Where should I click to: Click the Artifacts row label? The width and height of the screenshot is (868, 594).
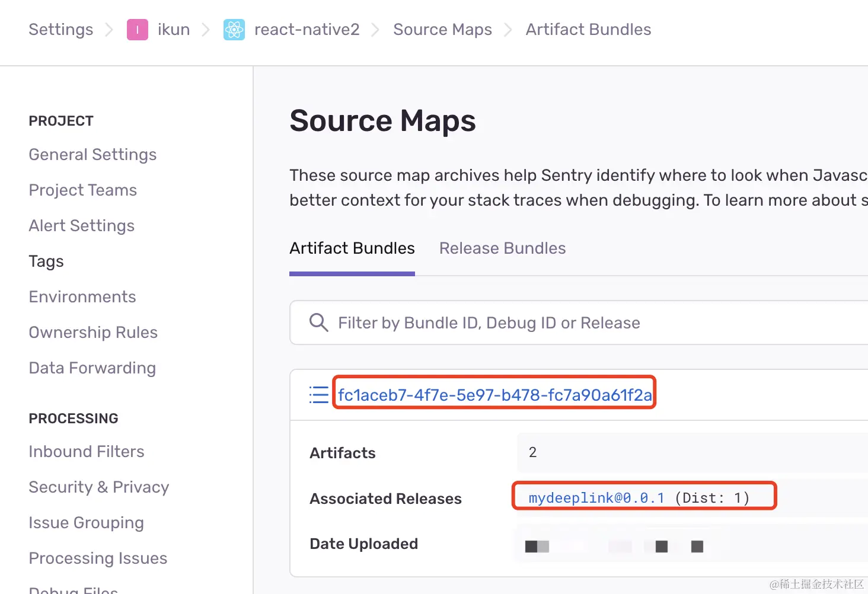[343, 453]
